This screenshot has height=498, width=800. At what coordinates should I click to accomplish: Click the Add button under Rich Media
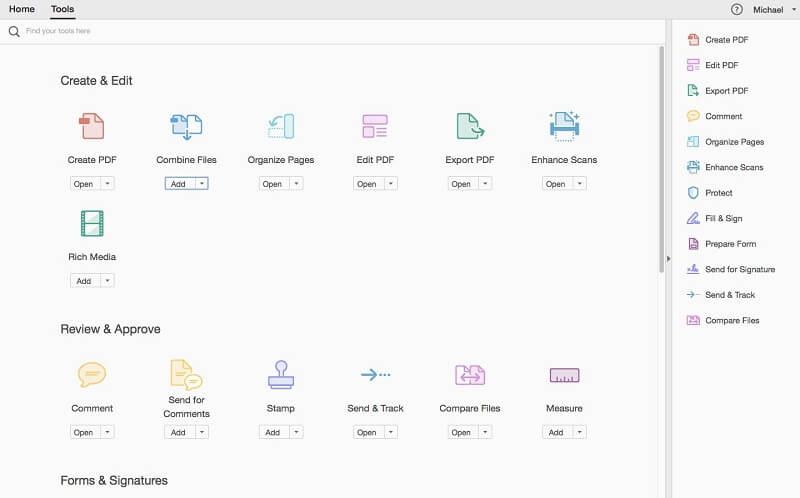pos(85,281)
